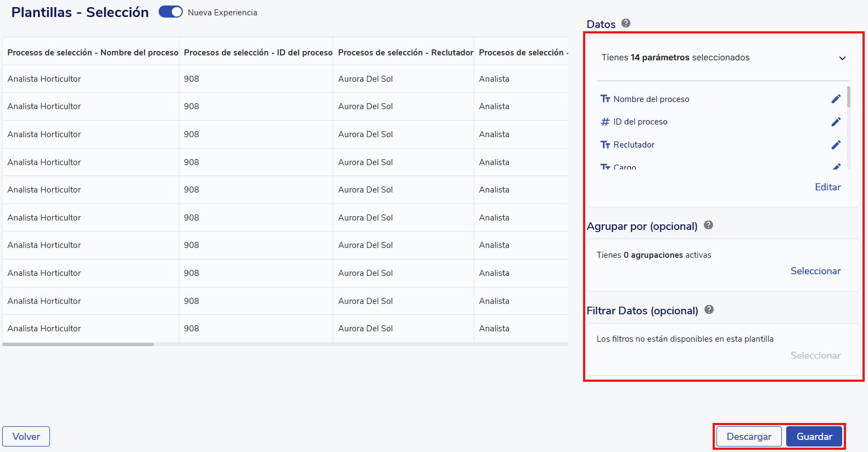868x452 pixels.
Task: Click the table's horizontal scrollbar
Action: pos(78,344)
